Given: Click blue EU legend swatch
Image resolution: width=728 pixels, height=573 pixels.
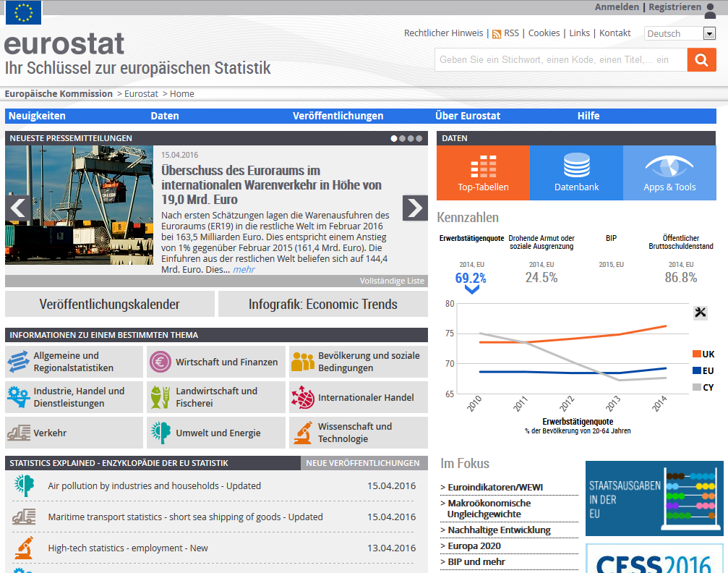Looking at the screenshot, I should (696, 370).
